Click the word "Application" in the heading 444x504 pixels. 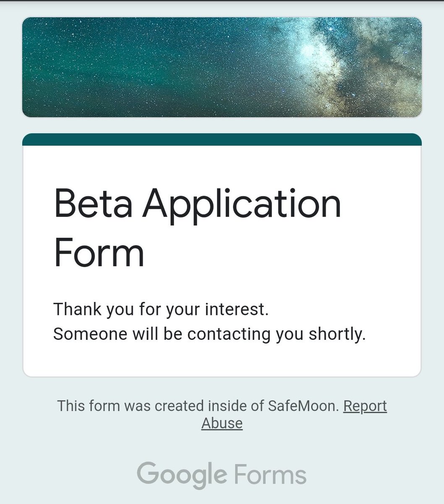[242, 204]
